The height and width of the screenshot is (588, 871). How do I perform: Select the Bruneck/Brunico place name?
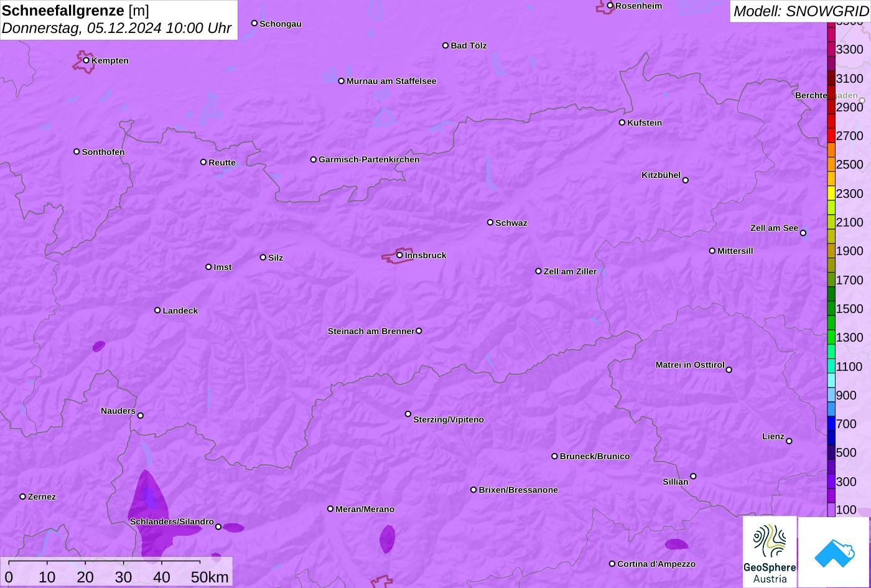[595, 456]
